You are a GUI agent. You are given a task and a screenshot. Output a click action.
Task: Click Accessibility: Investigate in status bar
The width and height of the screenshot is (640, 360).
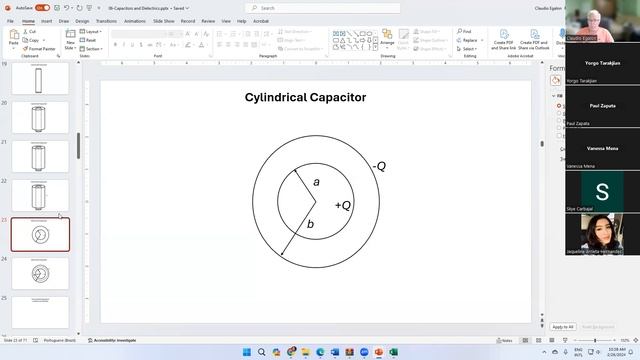coord(112,340)
